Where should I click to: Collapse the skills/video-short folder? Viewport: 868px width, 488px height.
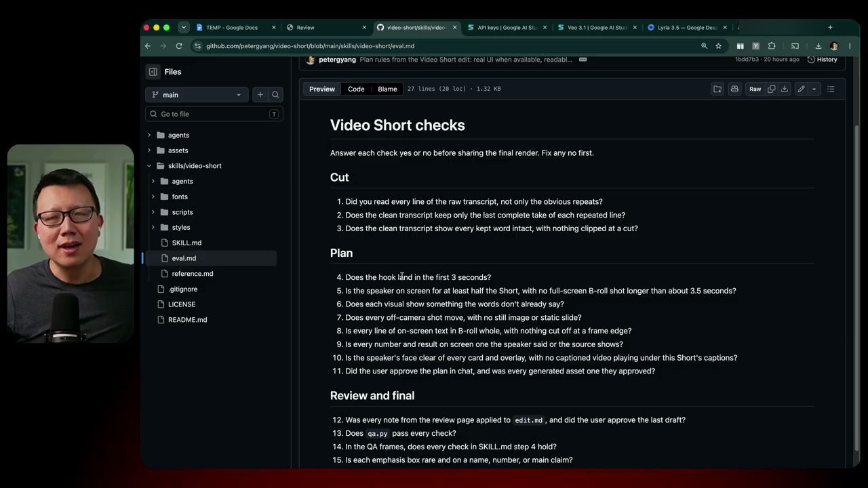pyautogui.click(x=149, y=166)
